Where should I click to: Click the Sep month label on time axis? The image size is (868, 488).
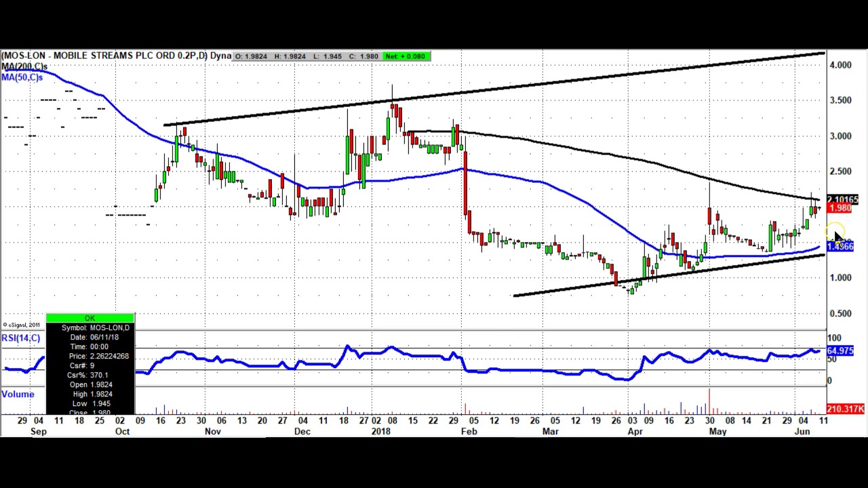[x=38, y=431]
